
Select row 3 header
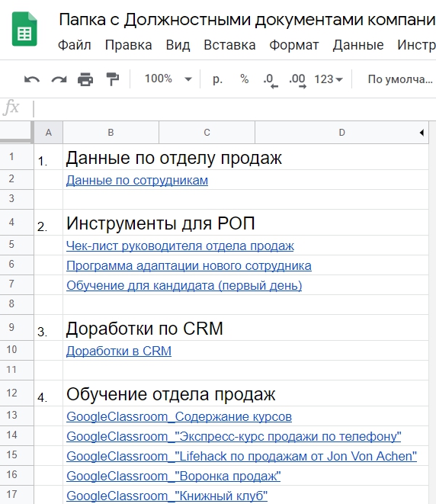click(x=17, y=199)
